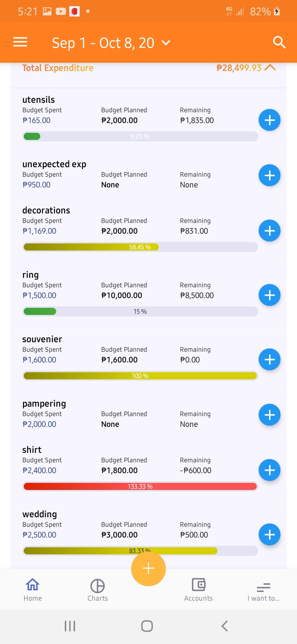This screenshot has width=297, height=644.
Task: Tap the Android back navigation button
Action: click(224, 626)
